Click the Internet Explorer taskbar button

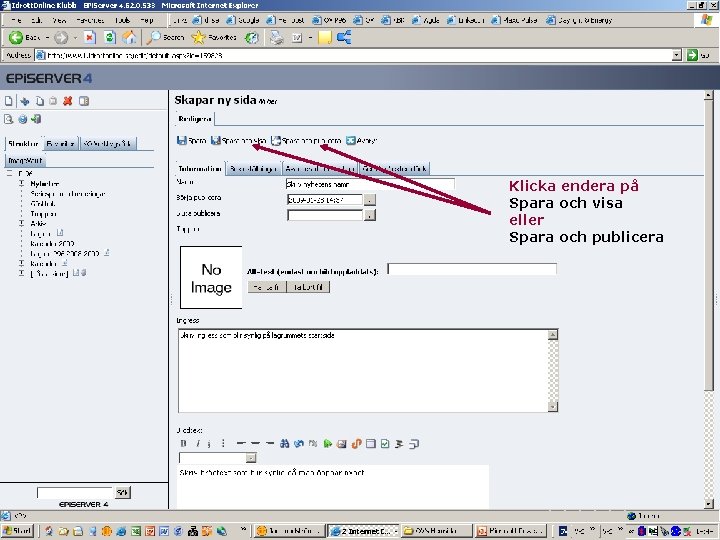click(x=363, y=531)
